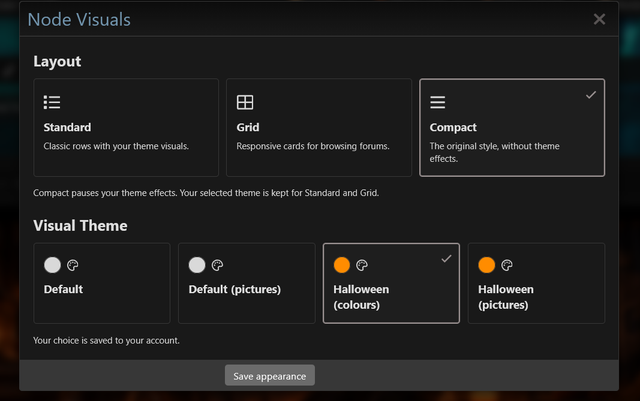Click the orange swatch in Halloween (pictures) card
The image size is (640, 401).
coord(487,265)
